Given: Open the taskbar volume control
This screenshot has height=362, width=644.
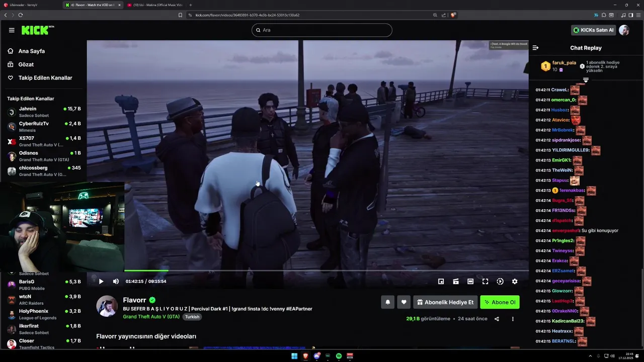Looking at the screenshot, I should click(612, 356).
